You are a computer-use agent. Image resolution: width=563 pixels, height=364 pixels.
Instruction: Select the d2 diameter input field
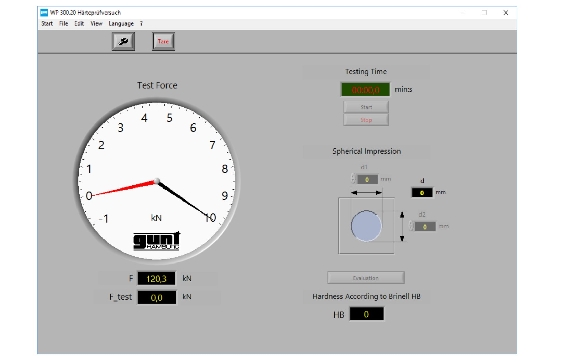pyautogui.click(x=425, y=227)
